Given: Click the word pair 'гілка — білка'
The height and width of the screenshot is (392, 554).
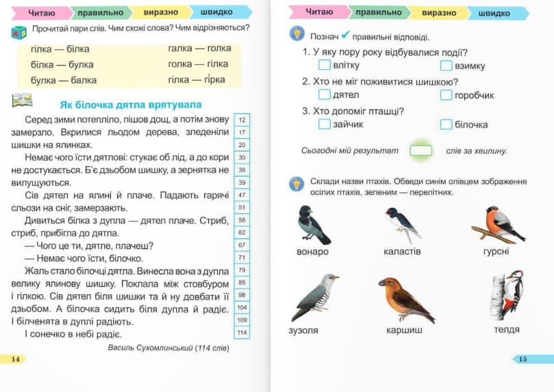Looking at the screenshot, I should coord(60,49).
